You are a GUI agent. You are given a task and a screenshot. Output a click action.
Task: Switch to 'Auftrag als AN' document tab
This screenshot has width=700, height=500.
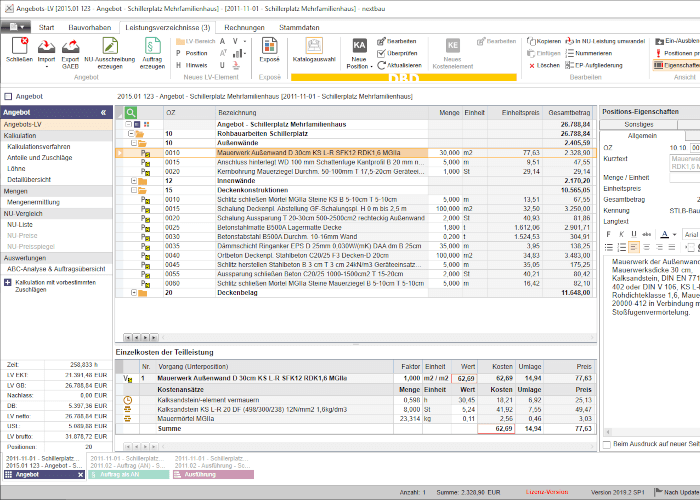pyautogui.click(x=129, y=475)
